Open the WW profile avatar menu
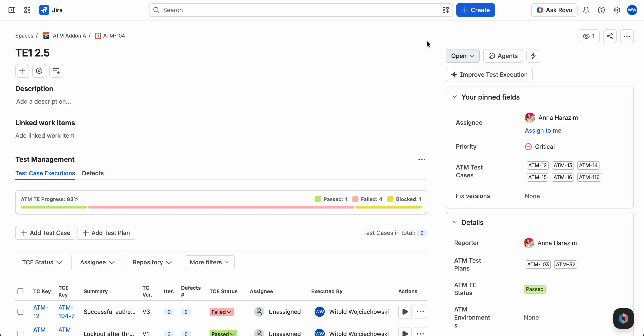The image size is (644, 336). coord(632,10)
